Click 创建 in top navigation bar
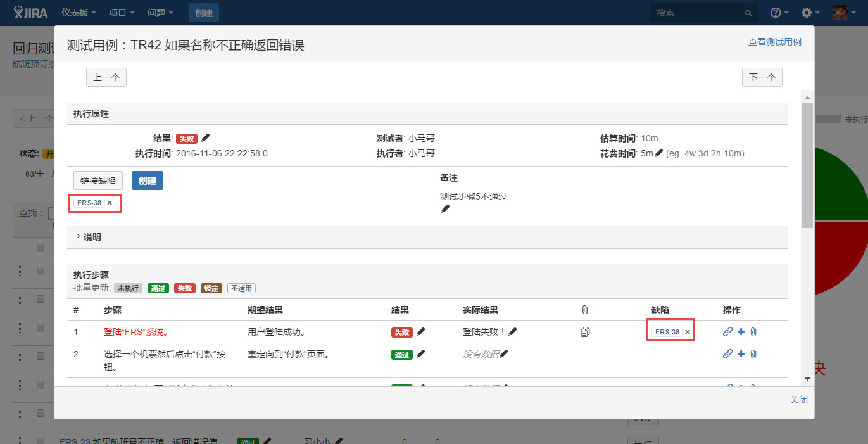 point(204,13)
